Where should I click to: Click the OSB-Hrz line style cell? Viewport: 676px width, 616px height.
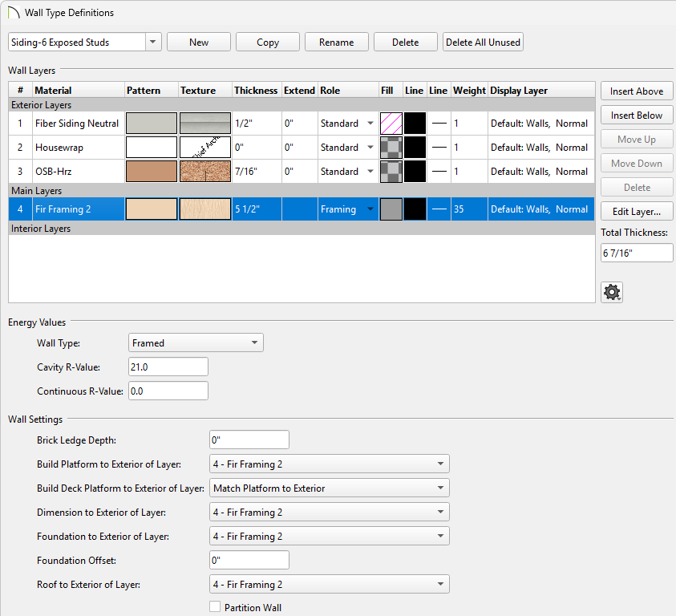click(x=439, y=172)
